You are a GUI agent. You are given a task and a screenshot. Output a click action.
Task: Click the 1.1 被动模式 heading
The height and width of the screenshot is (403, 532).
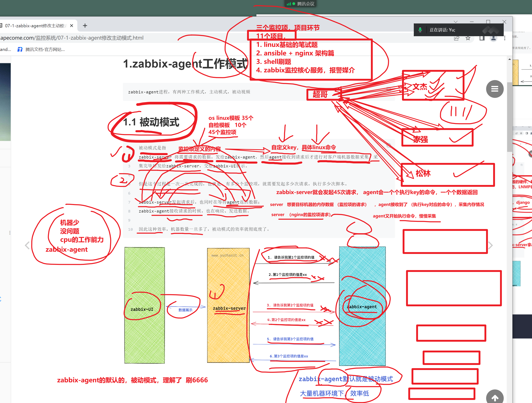151,122
